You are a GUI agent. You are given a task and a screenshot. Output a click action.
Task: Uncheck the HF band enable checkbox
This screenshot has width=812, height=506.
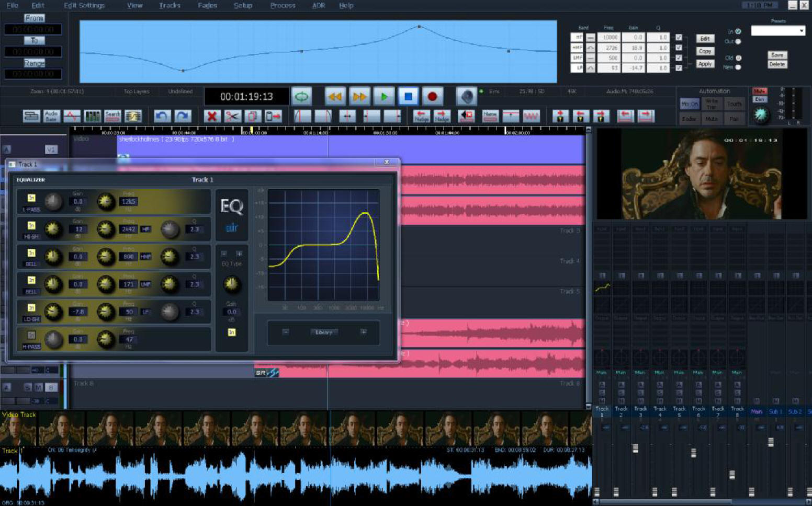pos(679,38)
